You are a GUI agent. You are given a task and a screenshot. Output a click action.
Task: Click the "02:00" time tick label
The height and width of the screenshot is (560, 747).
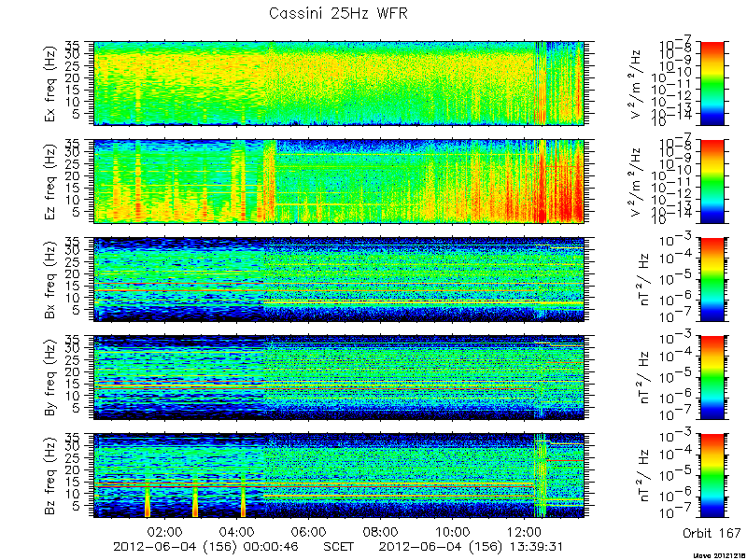pyautogui.click(x=165, y=531)
